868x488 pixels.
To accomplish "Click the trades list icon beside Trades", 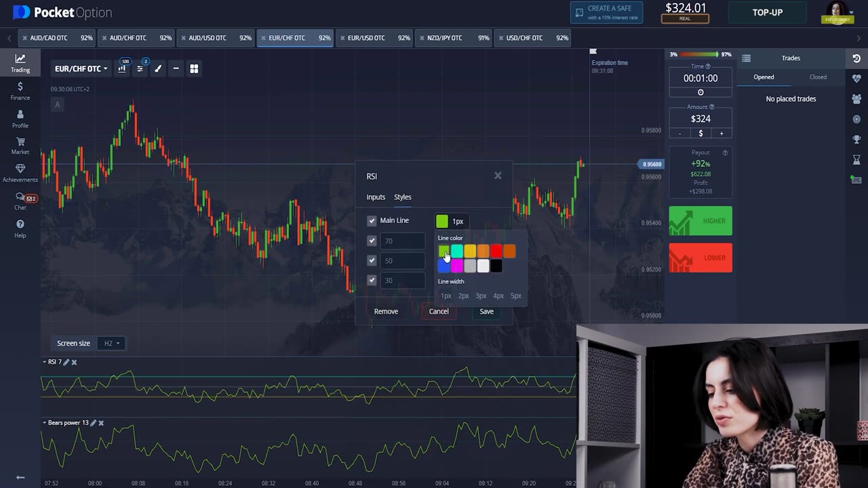I will [x=747, y=58].
